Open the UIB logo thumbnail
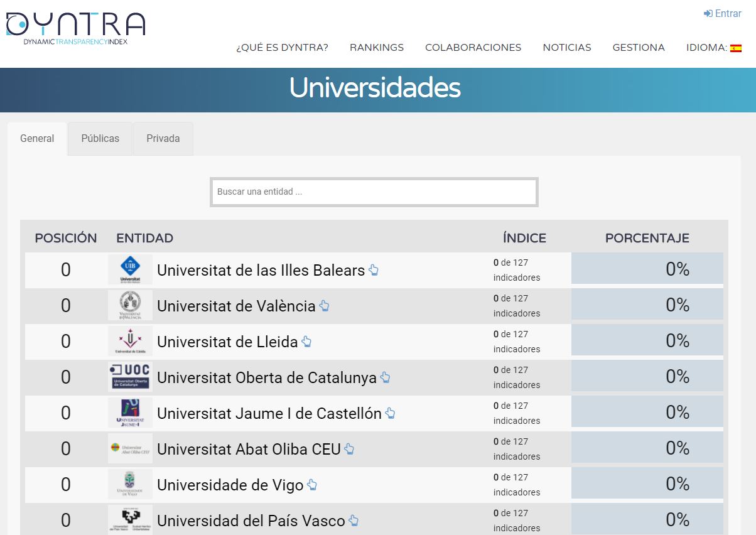The width and height of the screenshot is (756, 535). coord(130,270)
